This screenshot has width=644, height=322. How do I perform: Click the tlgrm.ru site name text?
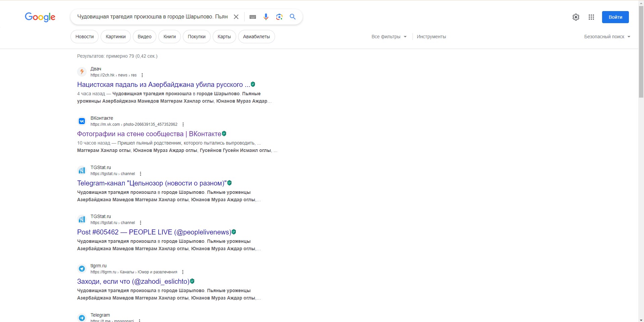point(99,266)
